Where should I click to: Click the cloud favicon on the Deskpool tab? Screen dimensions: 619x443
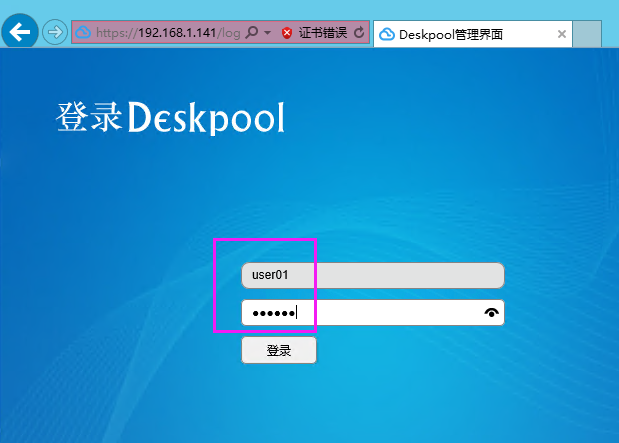pos(386,34)
